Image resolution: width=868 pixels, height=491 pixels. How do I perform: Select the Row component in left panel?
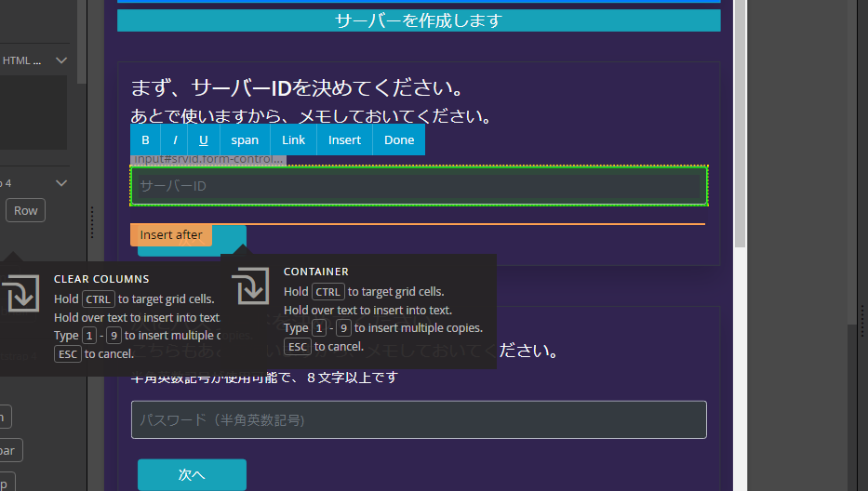coord(25,210)
